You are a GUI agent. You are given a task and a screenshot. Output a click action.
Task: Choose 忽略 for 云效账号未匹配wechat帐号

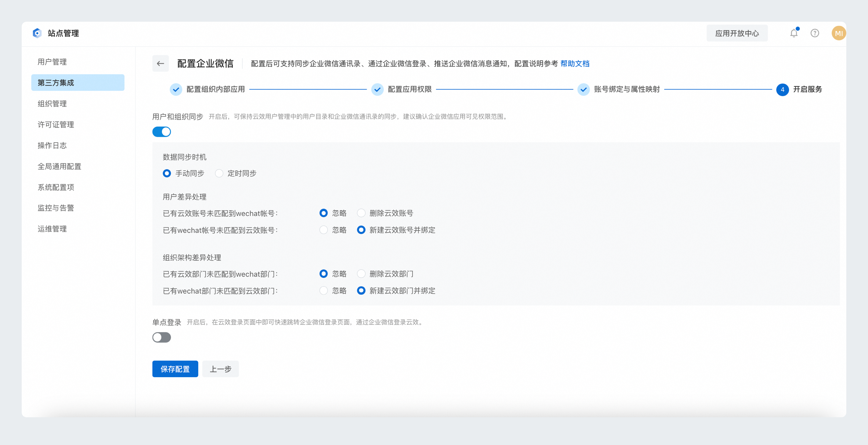pyautogui.click(x=323, y=213)
